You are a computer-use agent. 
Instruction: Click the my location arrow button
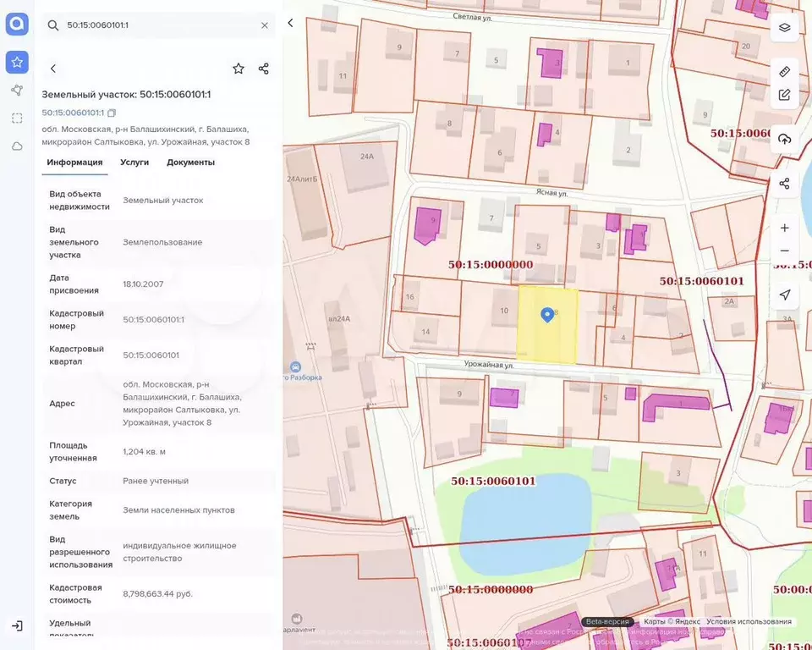pyautogui.click(x=785, y=295)
